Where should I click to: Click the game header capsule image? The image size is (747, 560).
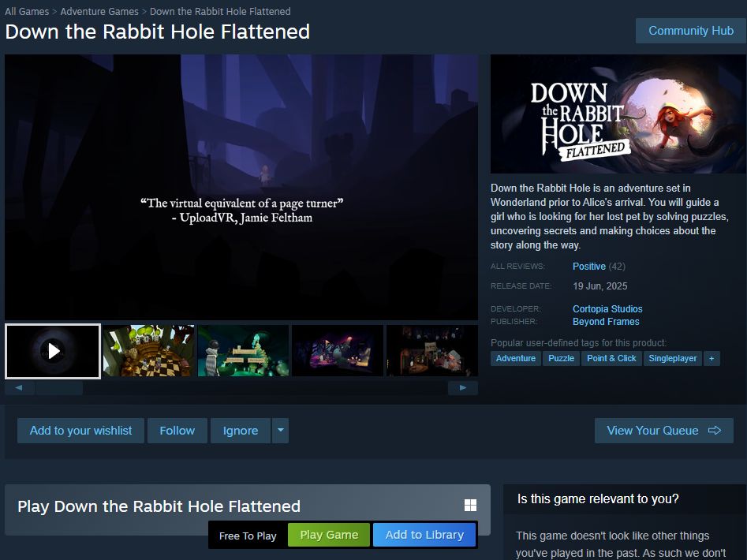tap(618, 114)
